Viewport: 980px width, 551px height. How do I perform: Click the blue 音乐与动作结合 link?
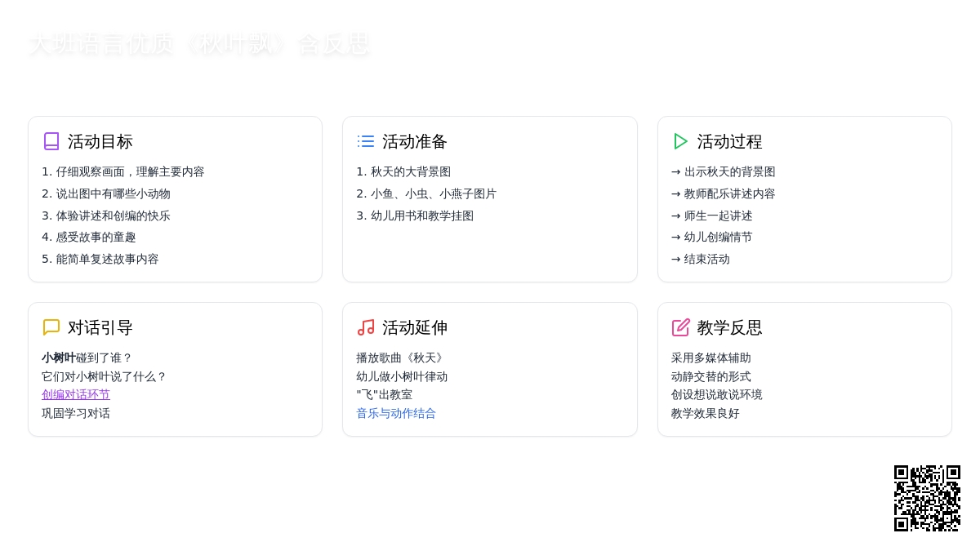click(396, 414)
